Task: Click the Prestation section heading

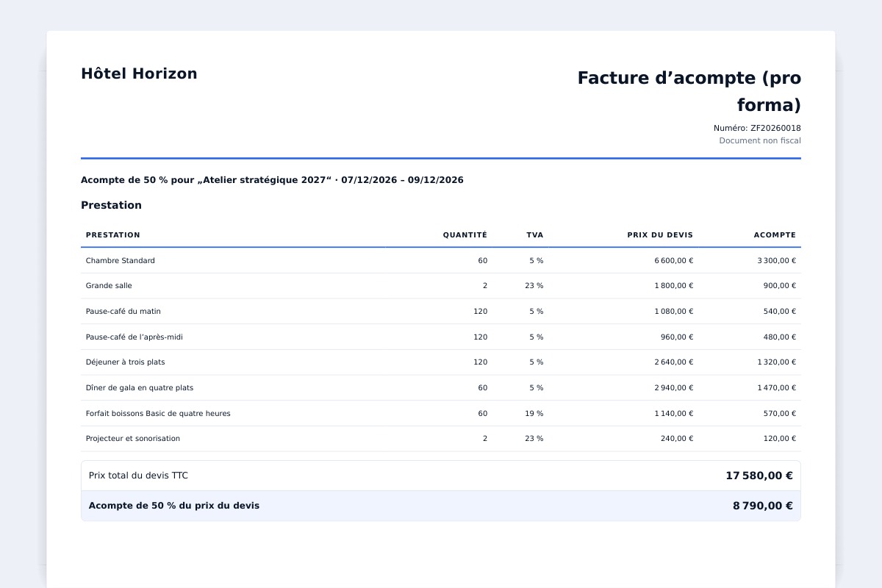Action: pos(111,205)
